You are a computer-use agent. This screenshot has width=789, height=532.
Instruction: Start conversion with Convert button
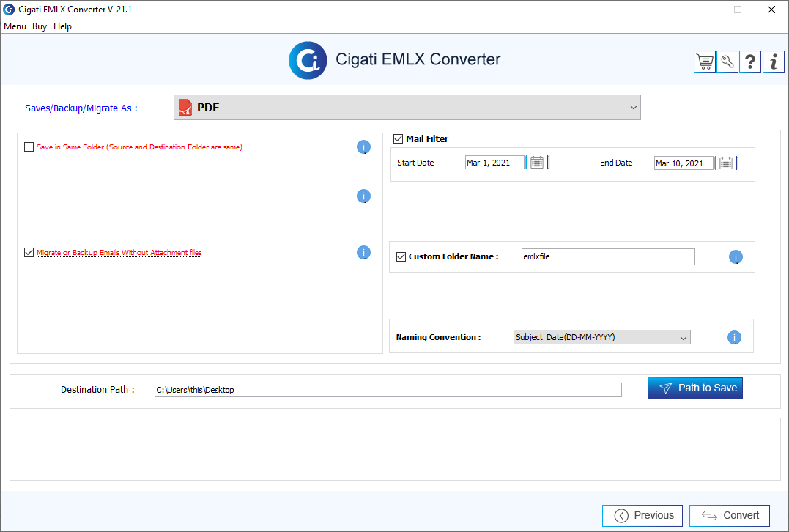pyautogui.click(x=730, y=515)
